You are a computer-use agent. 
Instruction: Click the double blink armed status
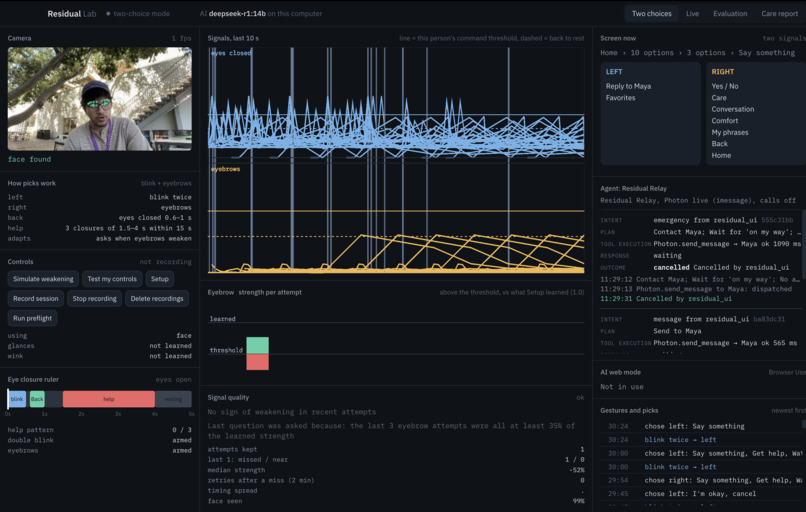(x=181, y=440)
